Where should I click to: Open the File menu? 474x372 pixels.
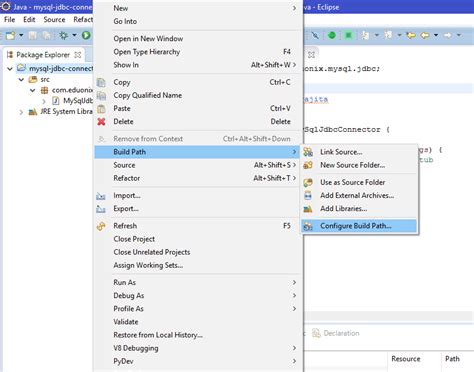tap(9, 20)
